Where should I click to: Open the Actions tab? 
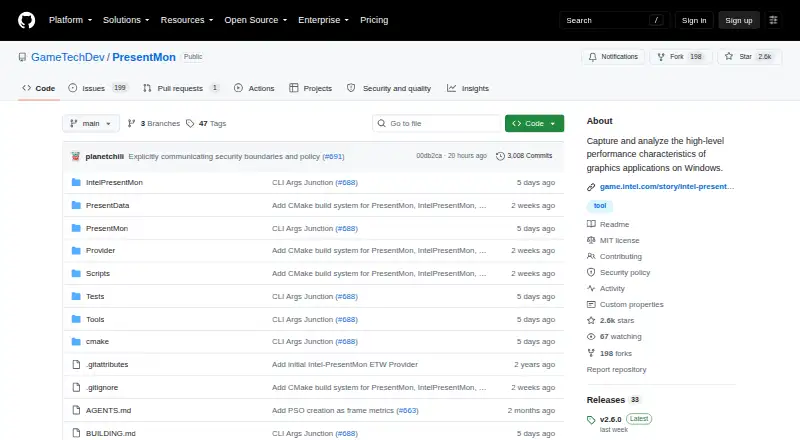[254, 88]
